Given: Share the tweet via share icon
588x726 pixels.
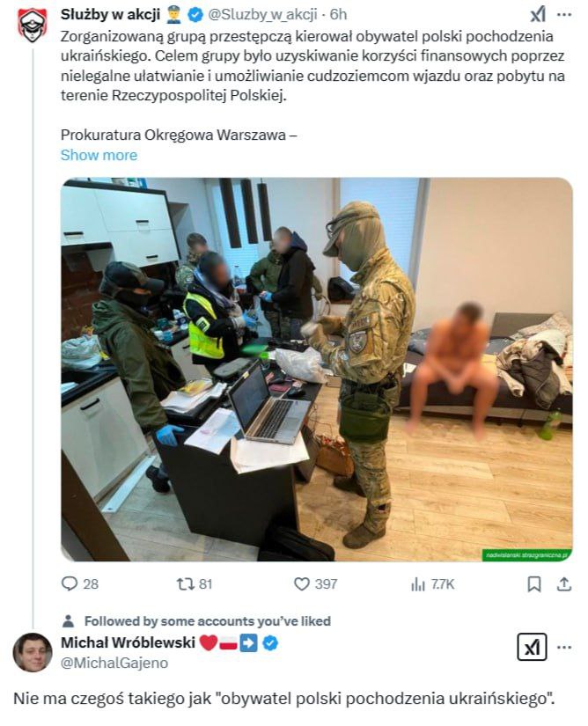Looking at the screenshot, I should [564, 584].
